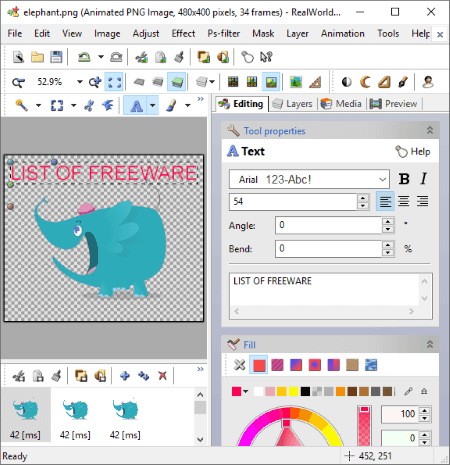Click the Zoom in magnifier icon

tap(95, 82)
